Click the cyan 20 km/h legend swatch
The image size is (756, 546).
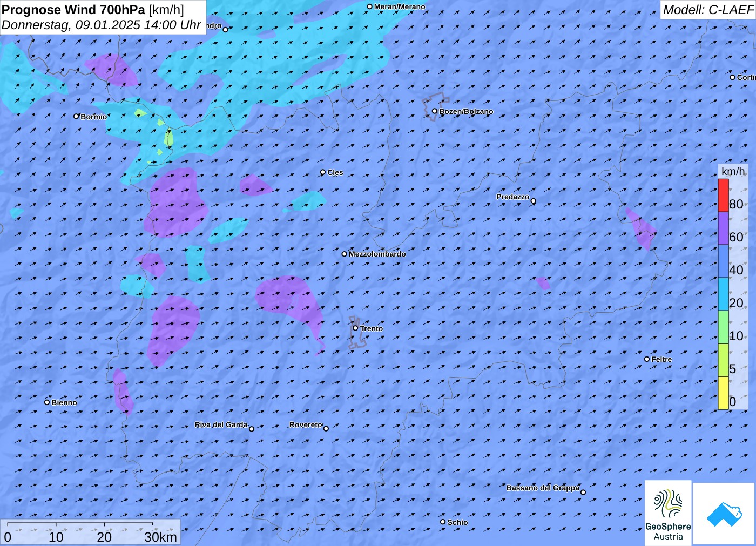click(x=723, y=294)
